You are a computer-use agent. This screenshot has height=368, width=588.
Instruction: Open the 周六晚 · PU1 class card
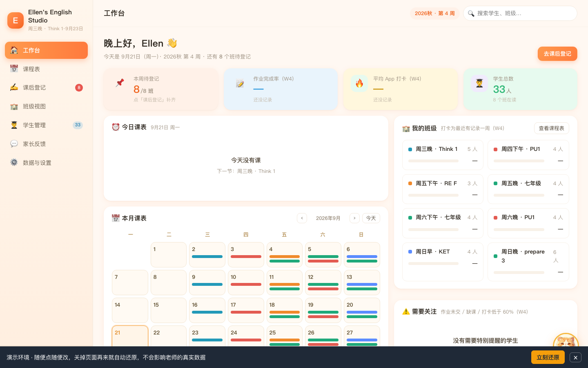pos(528,223)
